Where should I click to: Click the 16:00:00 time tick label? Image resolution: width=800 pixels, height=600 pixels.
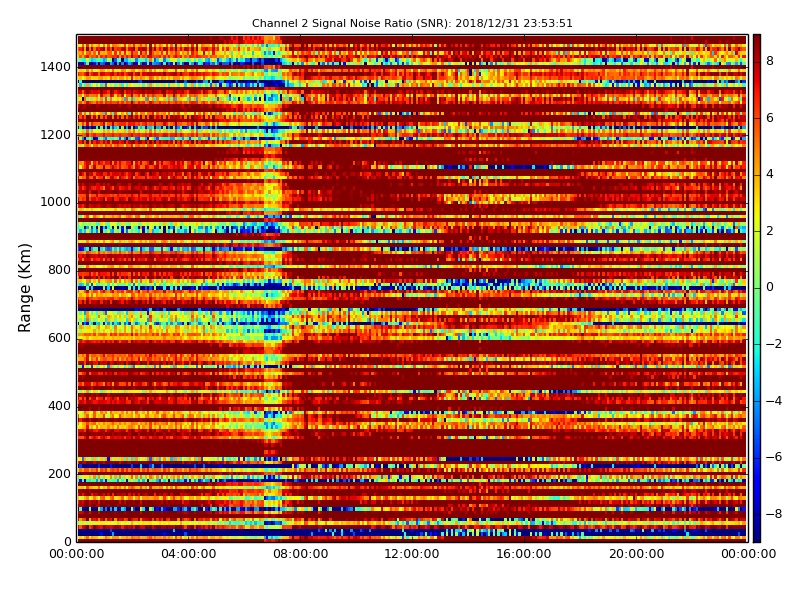(524, 554)
